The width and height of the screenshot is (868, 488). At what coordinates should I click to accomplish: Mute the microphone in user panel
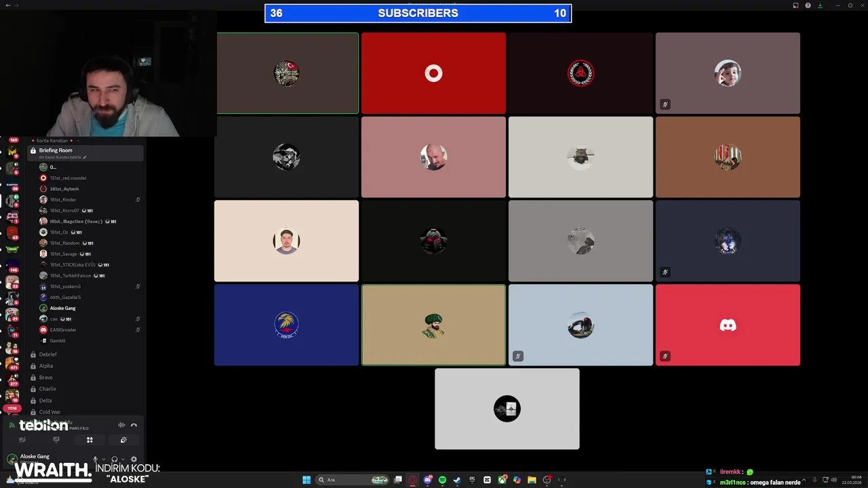point(95,460)
